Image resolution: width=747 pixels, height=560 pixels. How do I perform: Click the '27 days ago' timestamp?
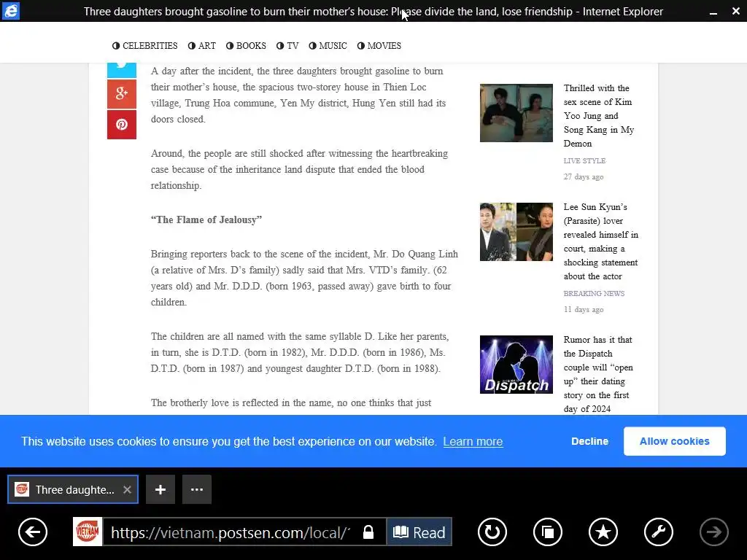[x=584, y=176]
